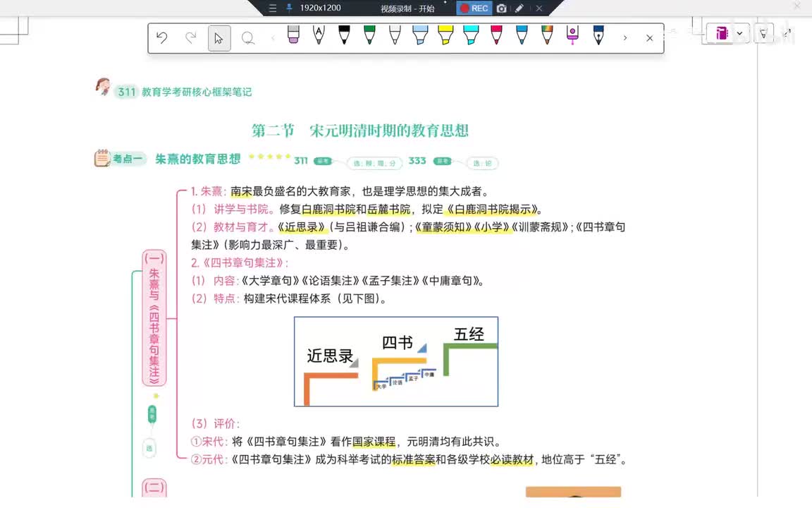Choose the cyan highlighter
Screen dimensions: 812x508
(471, 35)
